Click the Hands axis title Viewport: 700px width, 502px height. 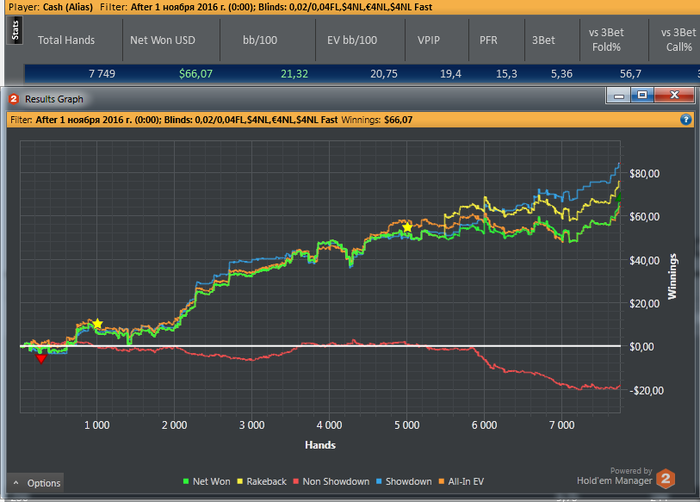[x=320, y=445]
